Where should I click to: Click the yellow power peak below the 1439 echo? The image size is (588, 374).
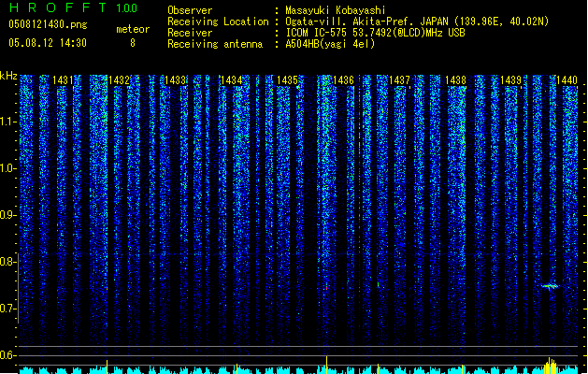[550, 365]
